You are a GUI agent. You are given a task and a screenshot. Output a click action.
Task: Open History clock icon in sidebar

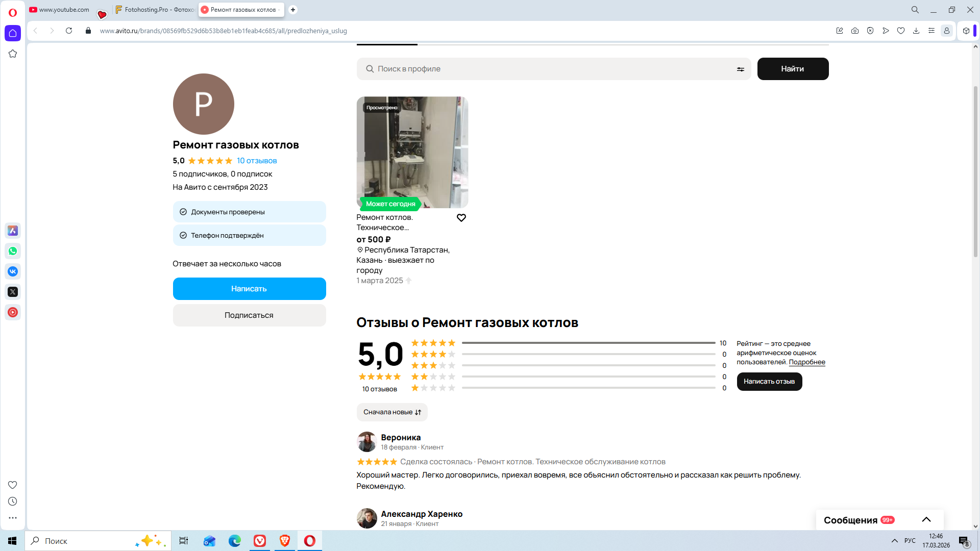point(13,502)
